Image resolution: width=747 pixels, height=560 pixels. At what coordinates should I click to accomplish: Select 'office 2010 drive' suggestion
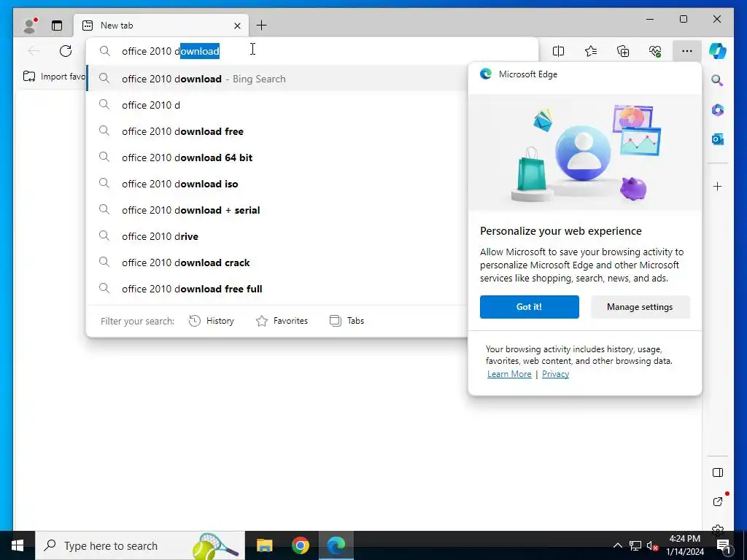(x=276, y=236)
